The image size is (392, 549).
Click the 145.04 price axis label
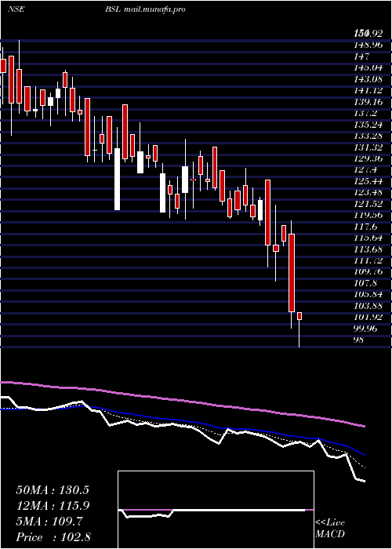point(368,67)
